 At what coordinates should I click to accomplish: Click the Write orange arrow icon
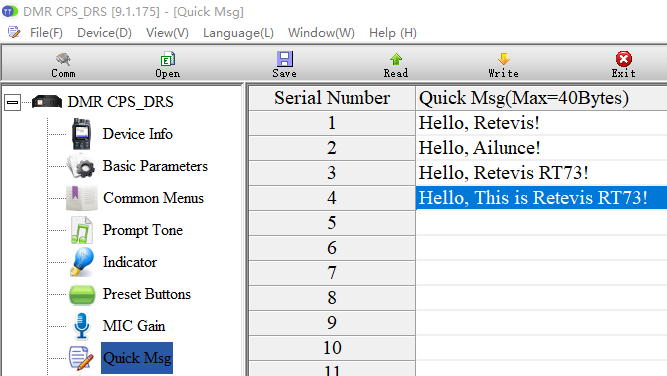(504, 59)
